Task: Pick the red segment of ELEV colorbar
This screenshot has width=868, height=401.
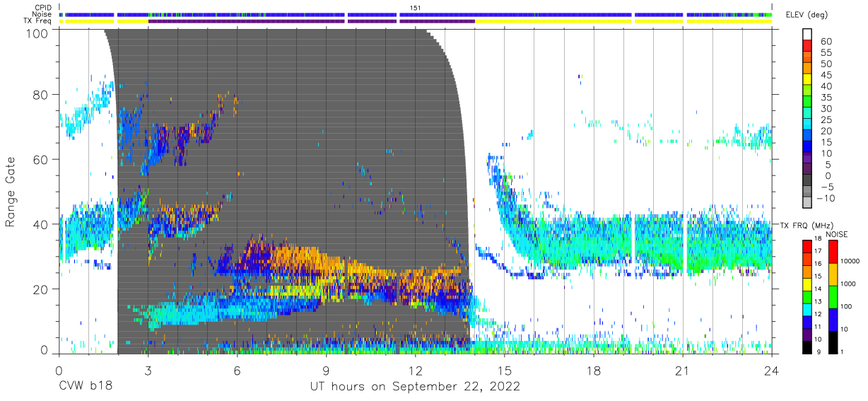Action: 807,46
